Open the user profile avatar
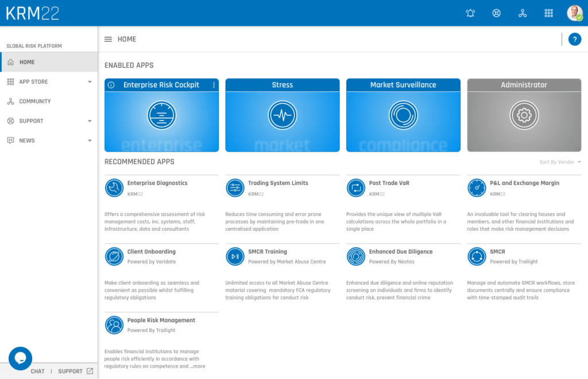 tap(574, 13)
